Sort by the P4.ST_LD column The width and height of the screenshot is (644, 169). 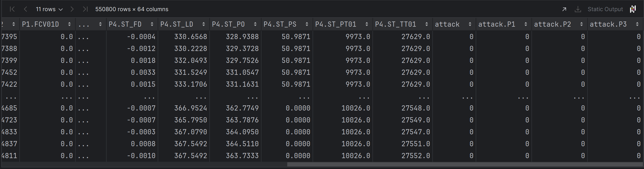pos(203,24)
